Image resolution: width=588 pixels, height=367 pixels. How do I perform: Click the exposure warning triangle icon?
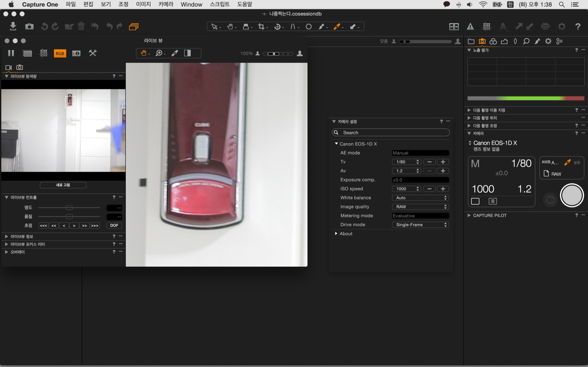tap(470, 27)
